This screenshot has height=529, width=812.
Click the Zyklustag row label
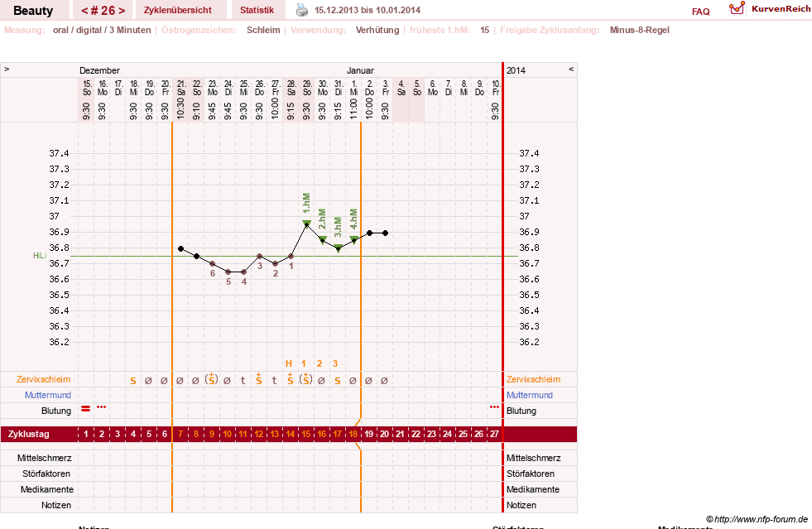click(x=28, y=434)
